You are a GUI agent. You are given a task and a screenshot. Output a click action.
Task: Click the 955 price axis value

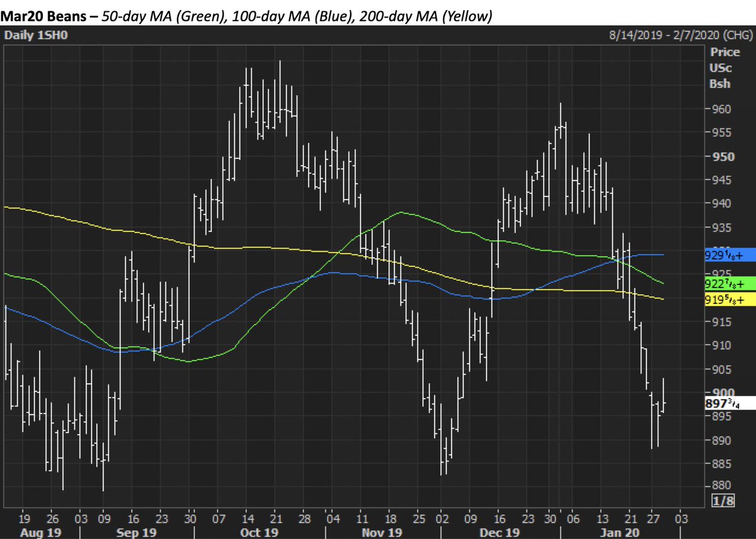[x=721, y=132]
